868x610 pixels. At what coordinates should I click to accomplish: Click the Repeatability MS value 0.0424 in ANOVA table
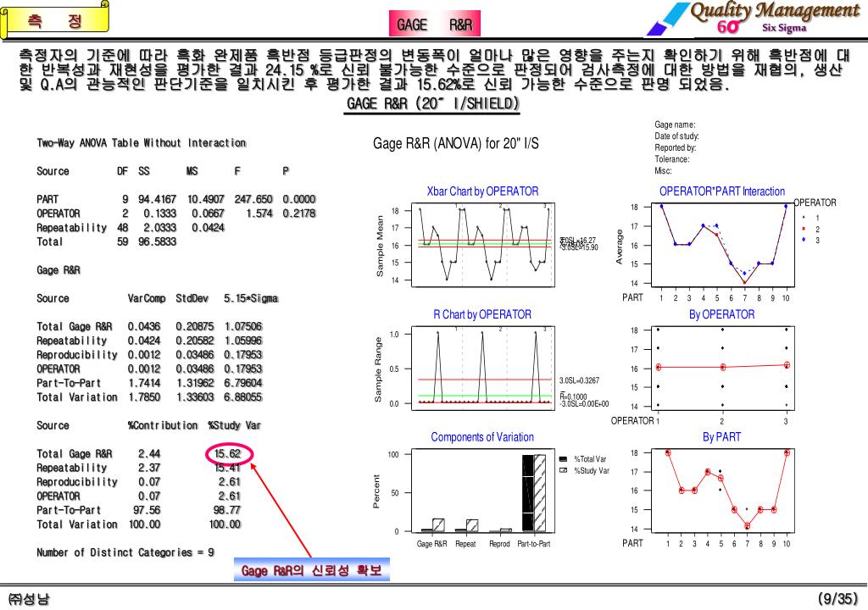[209, 228]
